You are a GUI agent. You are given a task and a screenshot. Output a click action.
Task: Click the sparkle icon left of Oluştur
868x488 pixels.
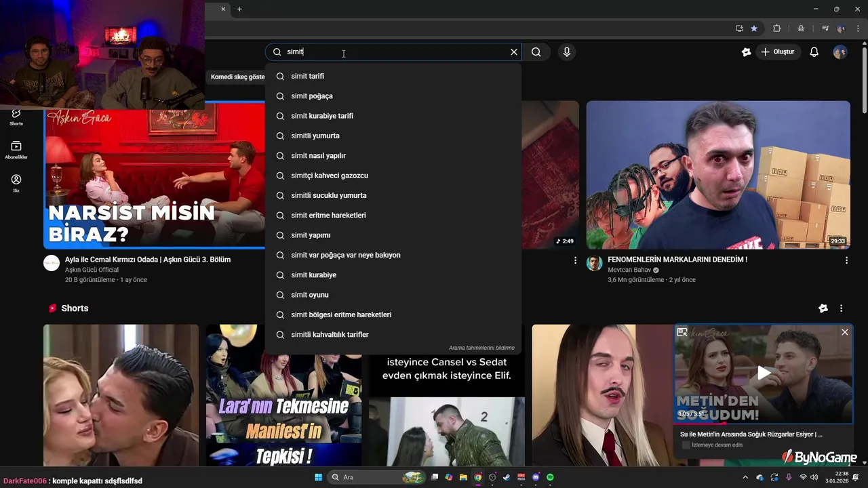click(x=746, y=52)
